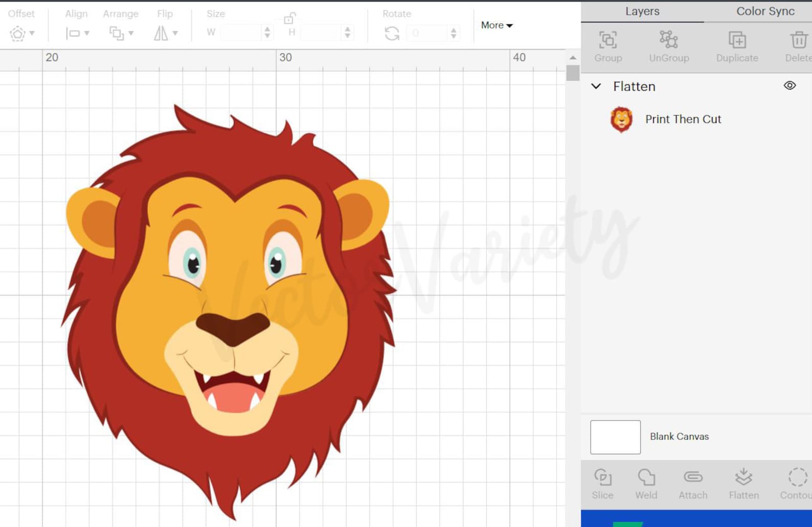
Task: Switch to the Color Sync tab
Action: tap(765, 11)
